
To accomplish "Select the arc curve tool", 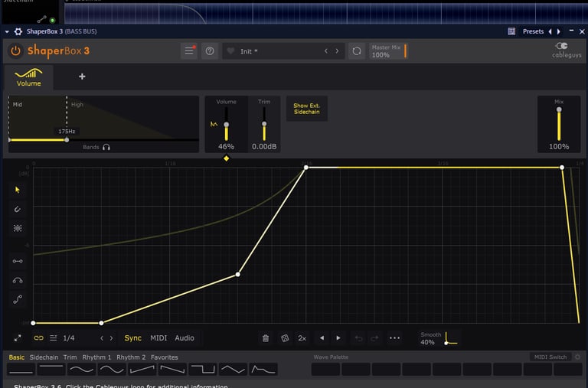I will pos(18,280).
